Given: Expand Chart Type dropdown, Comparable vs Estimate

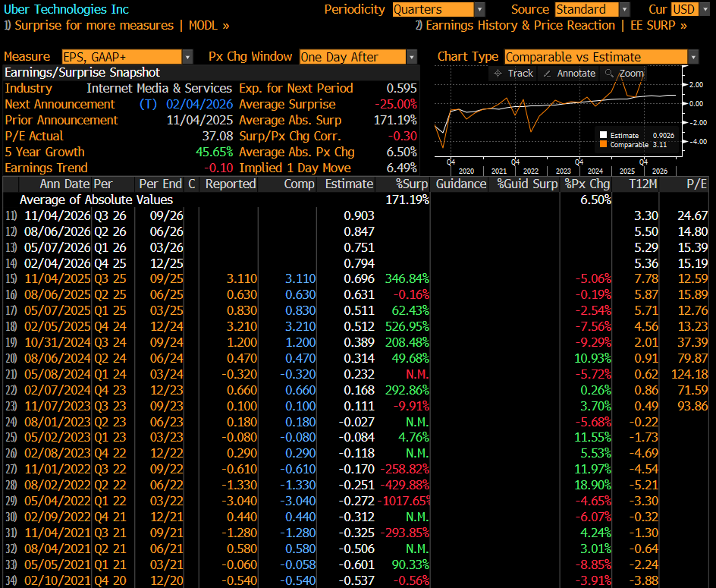Looking at the screenshot, I should click(x=601, y=57).
